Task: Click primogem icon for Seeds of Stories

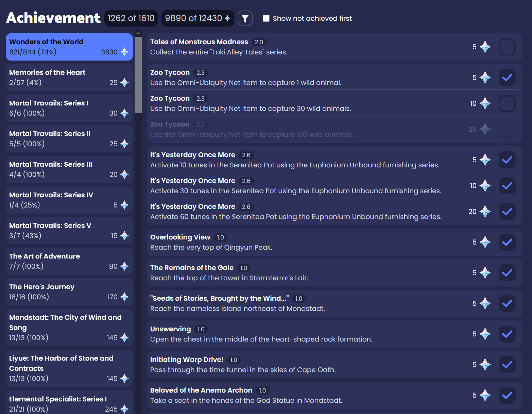Action: click(485, 303)
